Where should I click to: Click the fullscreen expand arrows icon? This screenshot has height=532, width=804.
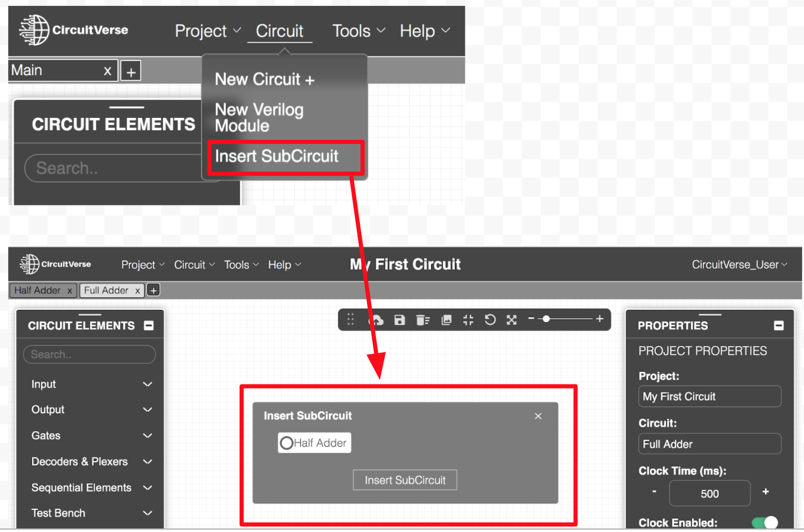click(x=512, y=320)
